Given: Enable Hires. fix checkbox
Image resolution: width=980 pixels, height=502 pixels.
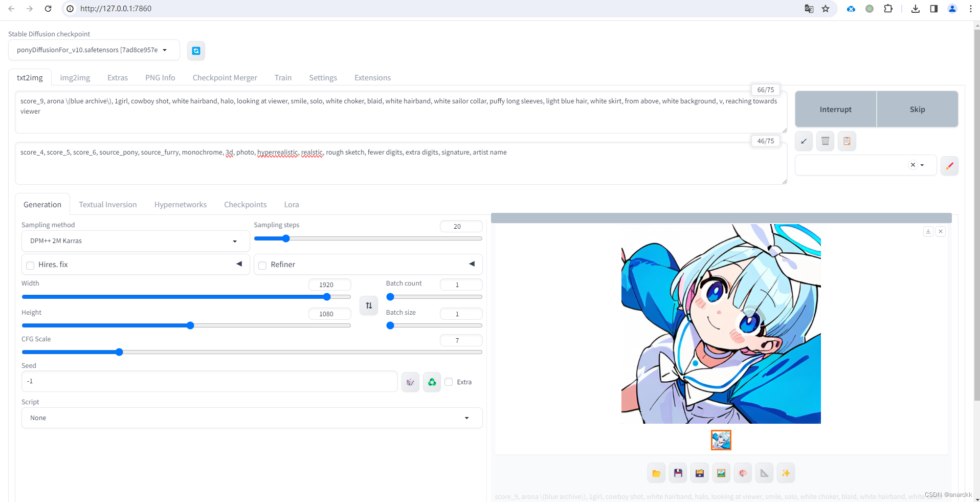Looking at the screenshot, I should pos(30,265).
